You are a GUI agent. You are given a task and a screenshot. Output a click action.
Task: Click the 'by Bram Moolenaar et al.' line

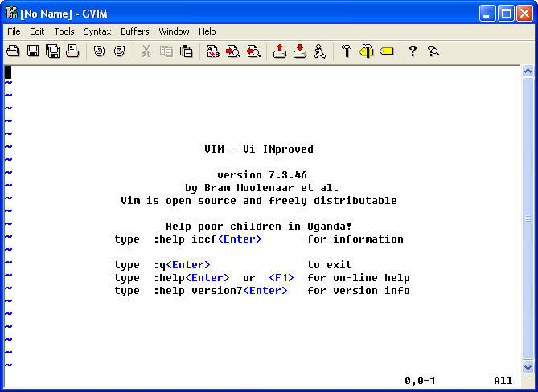tap(262, 188)
